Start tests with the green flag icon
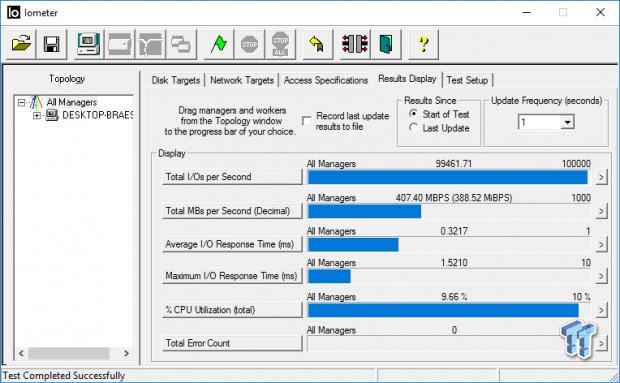 219,44
